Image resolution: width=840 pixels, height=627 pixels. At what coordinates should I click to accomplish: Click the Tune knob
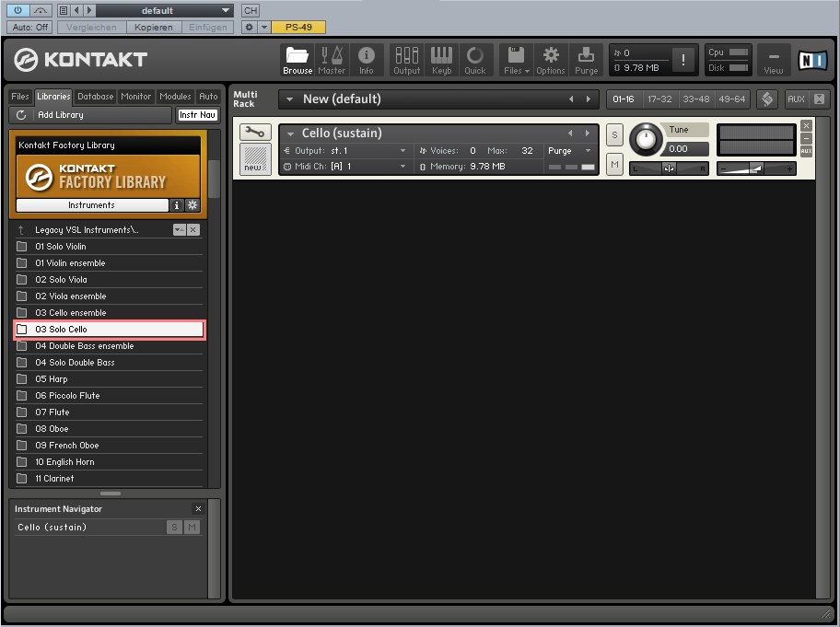646,139
